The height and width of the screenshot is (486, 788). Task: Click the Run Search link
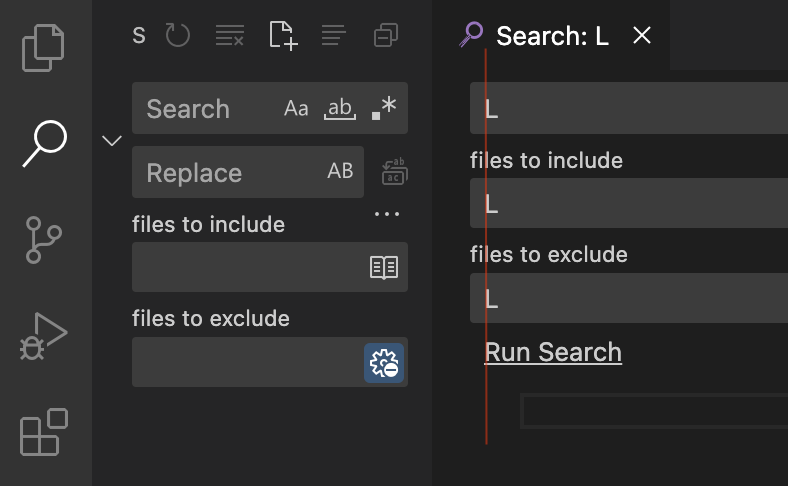[x=553, y=352]
